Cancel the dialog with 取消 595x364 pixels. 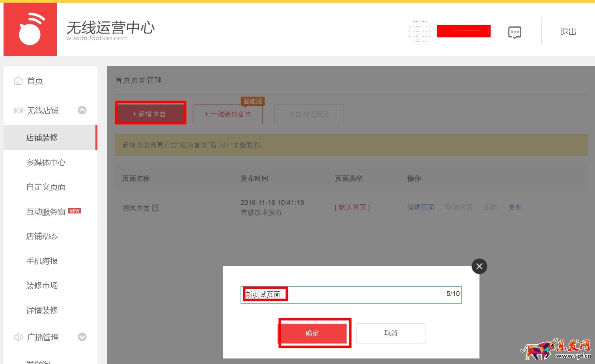[390, 333]
